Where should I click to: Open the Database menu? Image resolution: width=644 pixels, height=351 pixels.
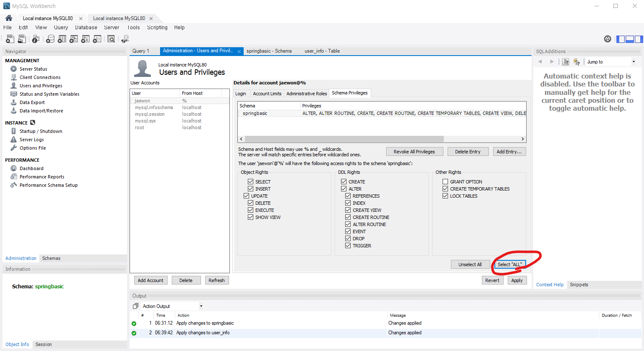(x=86, y=28)
